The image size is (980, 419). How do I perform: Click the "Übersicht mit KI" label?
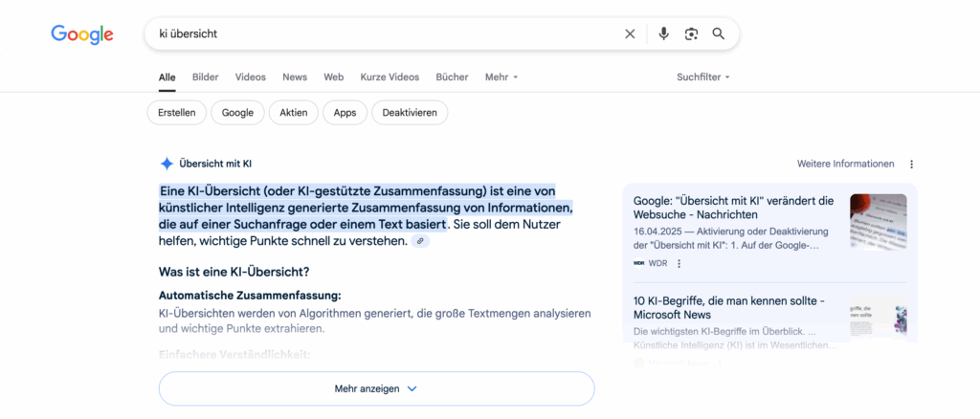(x=215, y=165)
